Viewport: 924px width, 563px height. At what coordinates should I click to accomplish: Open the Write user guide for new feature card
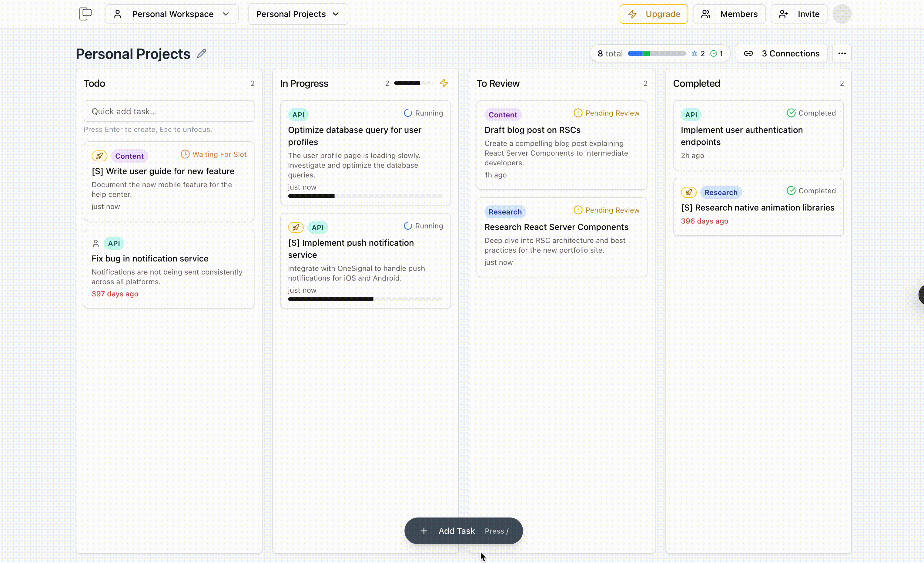click(169, 181)
